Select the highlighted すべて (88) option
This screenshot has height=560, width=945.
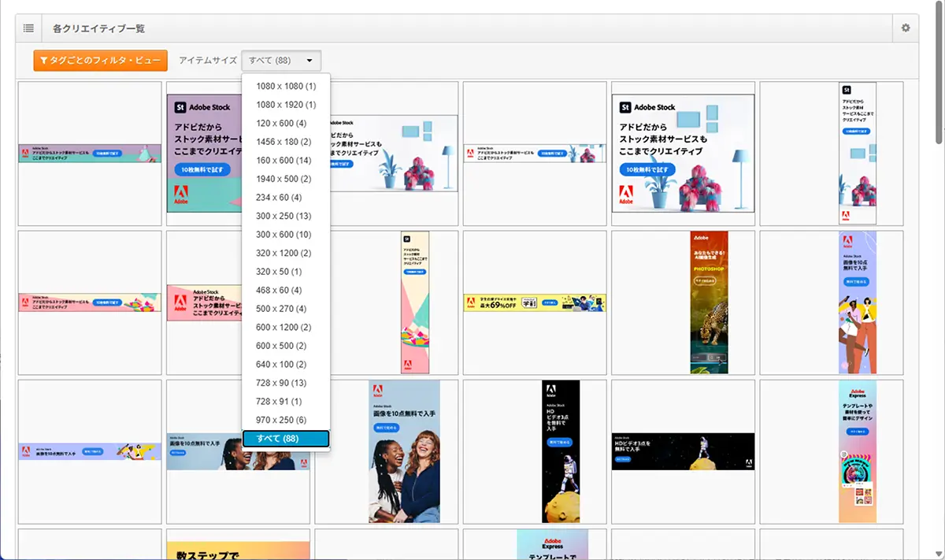(x=286, y=439)
